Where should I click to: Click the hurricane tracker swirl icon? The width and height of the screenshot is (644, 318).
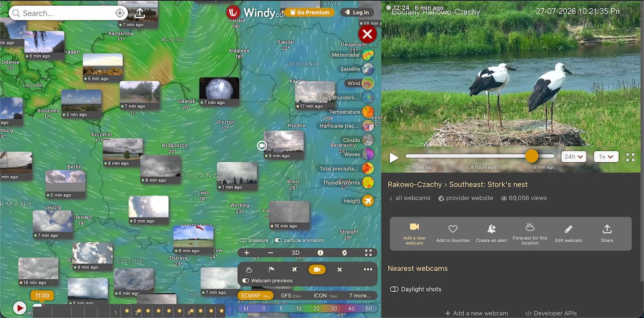pyautogui.click(x=344, y=253)
